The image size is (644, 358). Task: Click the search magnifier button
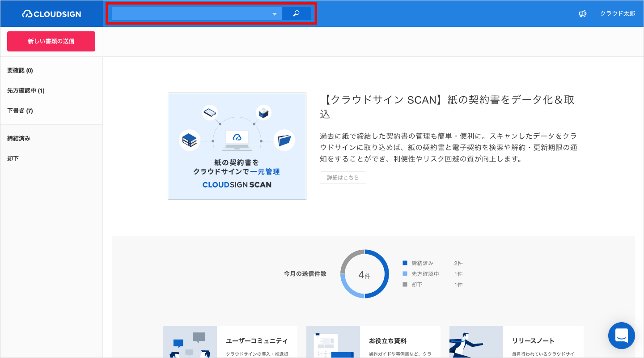(296, 13)
